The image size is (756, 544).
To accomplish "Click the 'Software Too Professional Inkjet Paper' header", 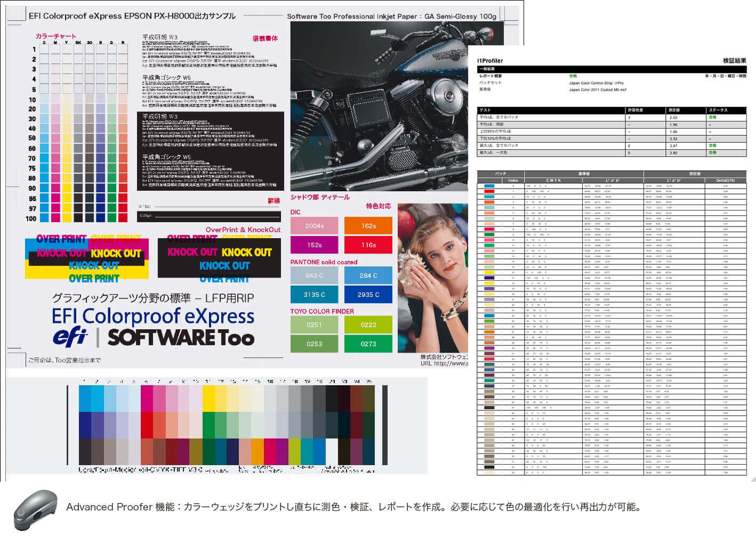I will (x=352, y=17).
